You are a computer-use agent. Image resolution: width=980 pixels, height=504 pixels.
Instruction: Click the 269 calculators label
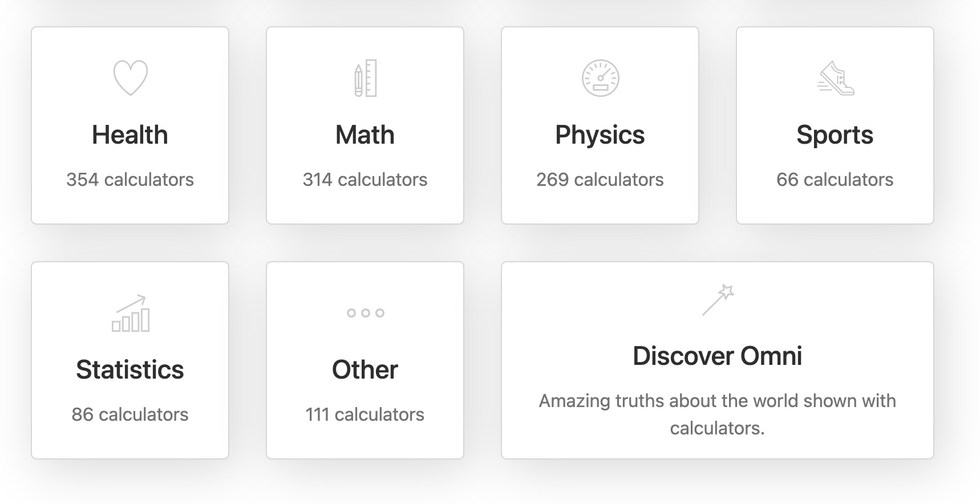click(600, 180)
